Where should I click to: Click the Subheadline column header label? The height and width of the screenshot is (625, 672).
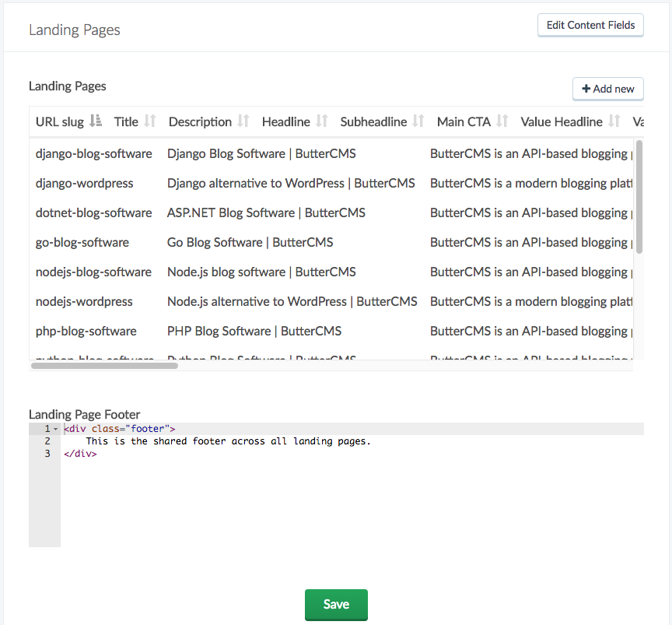click(x=373, y=122)
